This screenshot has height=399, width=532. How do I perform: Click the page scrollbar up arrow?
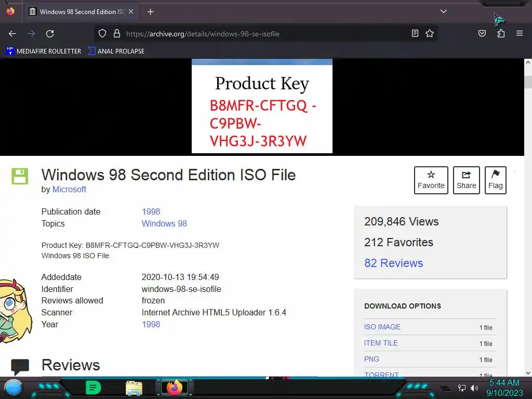528,62
